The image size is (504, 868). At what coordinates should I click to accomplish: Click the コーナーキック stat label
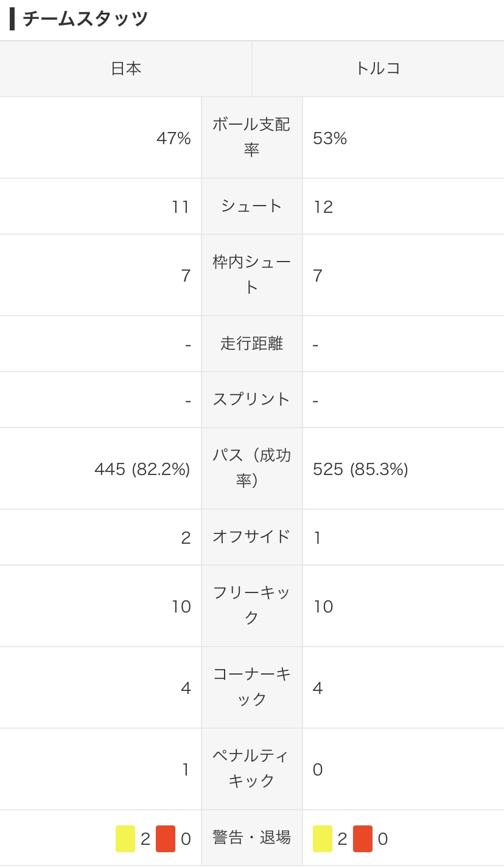click(251, 687)
